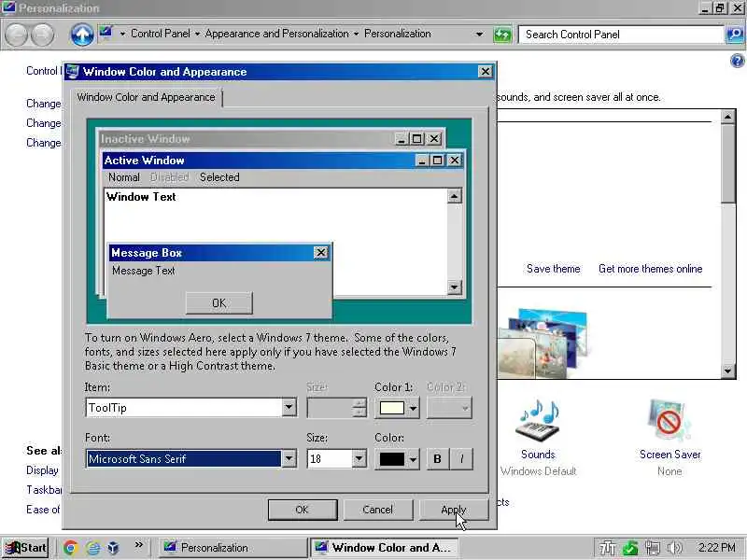Close the Window Color and Appearance dialog
The image size is (747, 560).
pos(485,72)
